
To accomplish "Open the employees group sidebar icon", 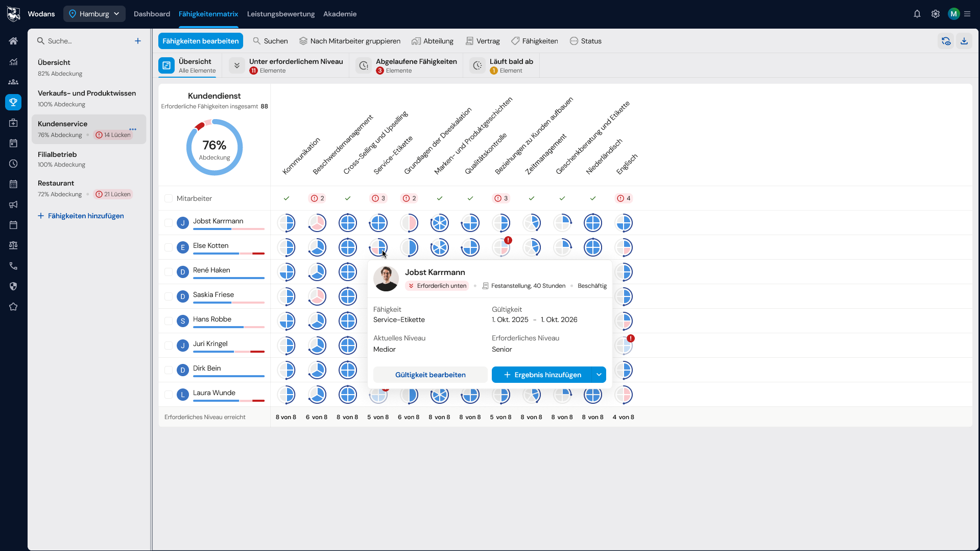I will [x=13, y=82].
